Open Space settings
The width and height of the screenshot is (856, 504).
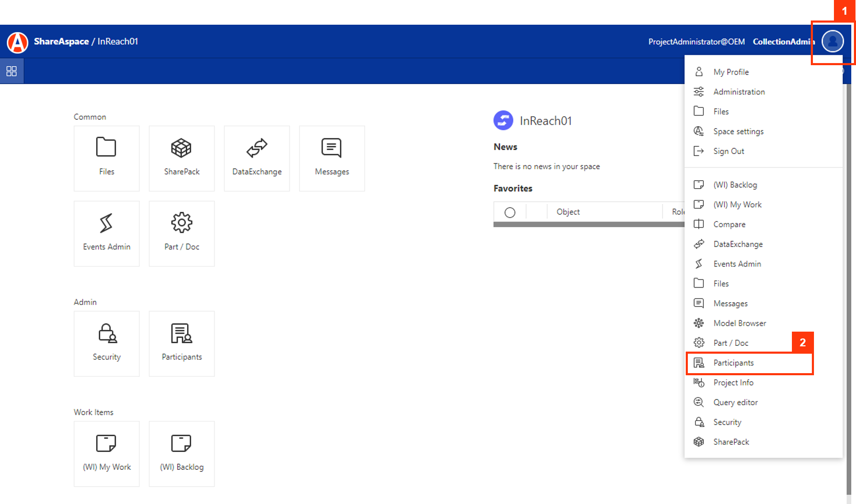pyautogui.click(x=738, y=131)
